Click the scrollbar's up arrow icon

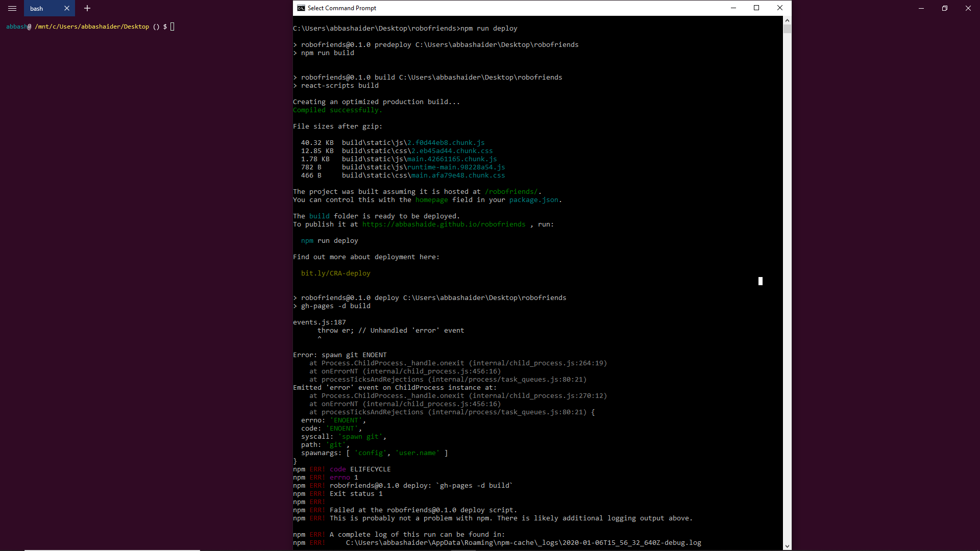click(787, 20)
